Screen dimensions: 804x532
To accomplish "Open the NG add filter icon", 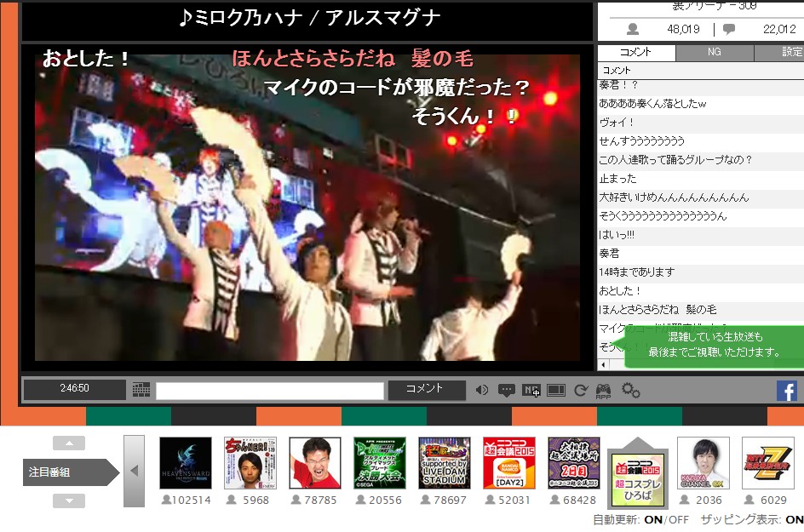I will (531, 391).
